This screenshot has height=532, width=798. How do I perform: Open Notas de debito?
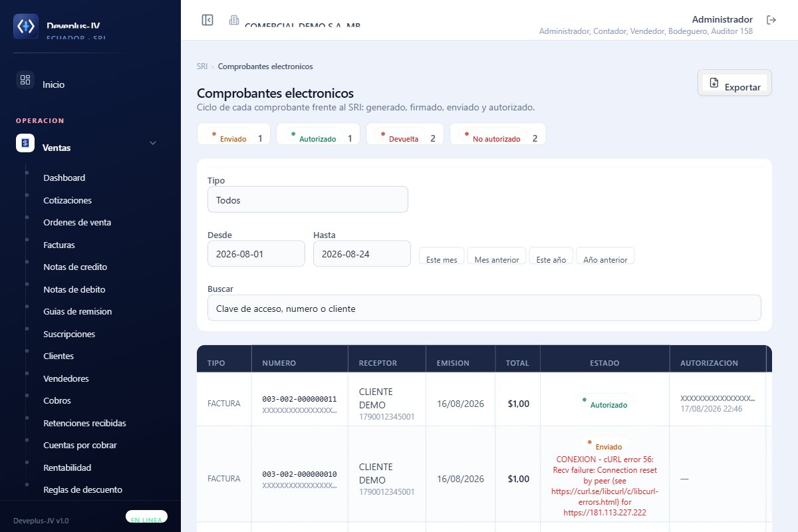click(x=74, y=289)
